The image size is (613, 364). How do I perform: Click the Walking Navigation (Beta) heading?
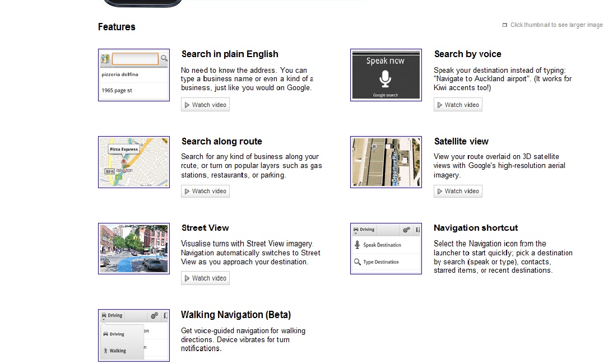[236, 315]
